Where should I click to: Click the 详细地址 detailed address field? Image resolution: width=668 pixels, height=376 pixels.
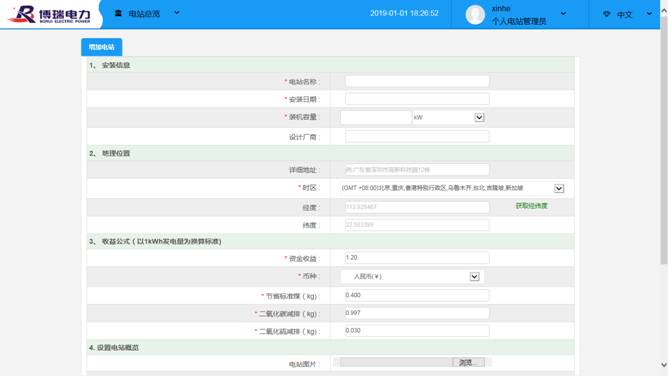417,169
